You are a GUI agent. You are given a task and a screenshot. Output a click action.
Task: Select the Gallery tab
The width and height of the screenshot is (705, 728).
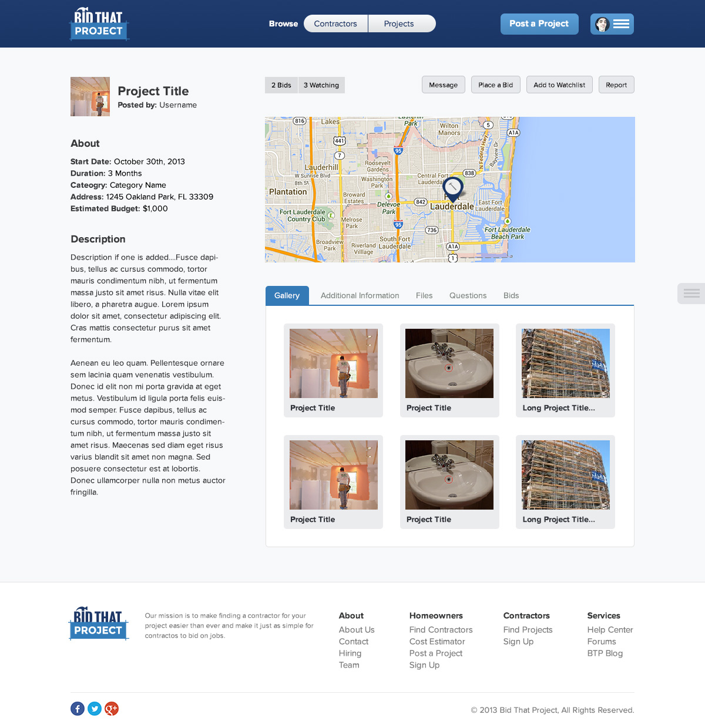point(287,295)
